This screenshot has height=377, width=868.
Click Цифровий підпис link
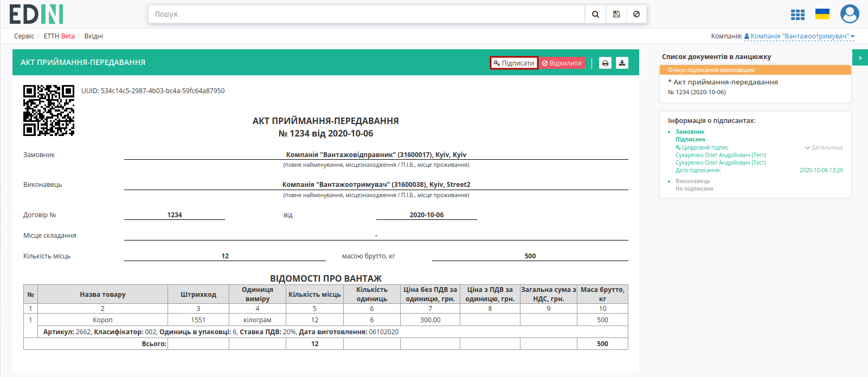(x=702, y=147)
